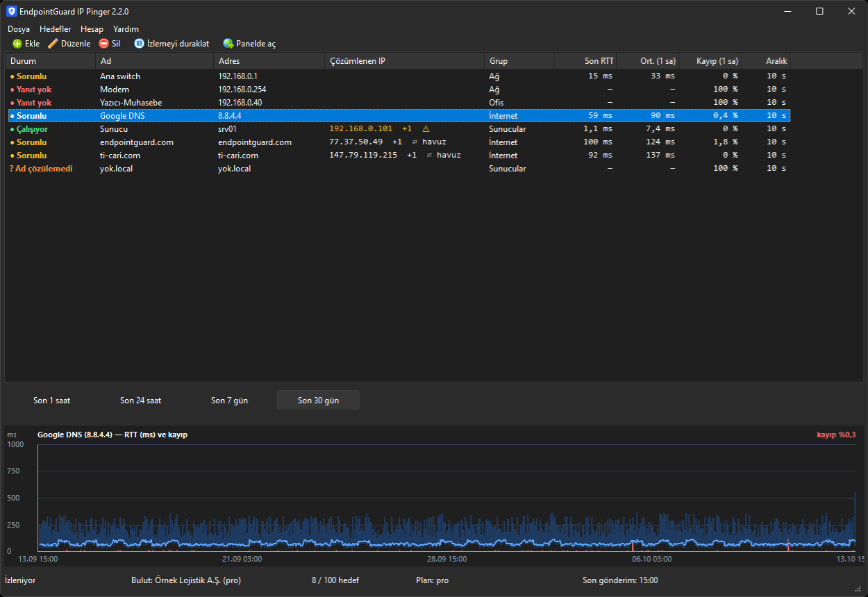Click the green Ekle add-target button

(x=26, y=44)
